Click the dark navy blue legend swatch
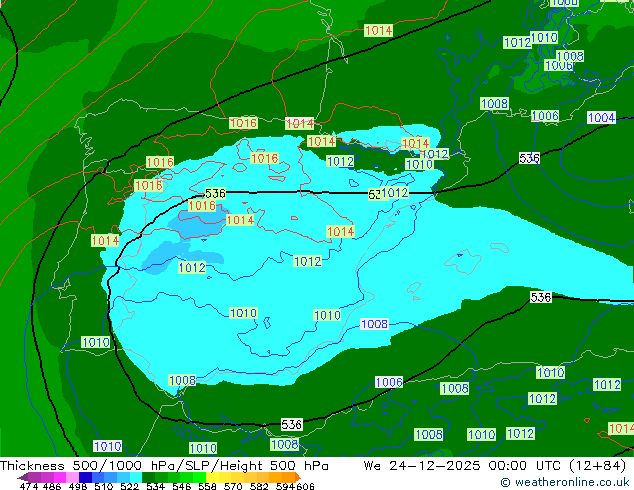The height and width of the screenshot is (490, 634). 85,477
